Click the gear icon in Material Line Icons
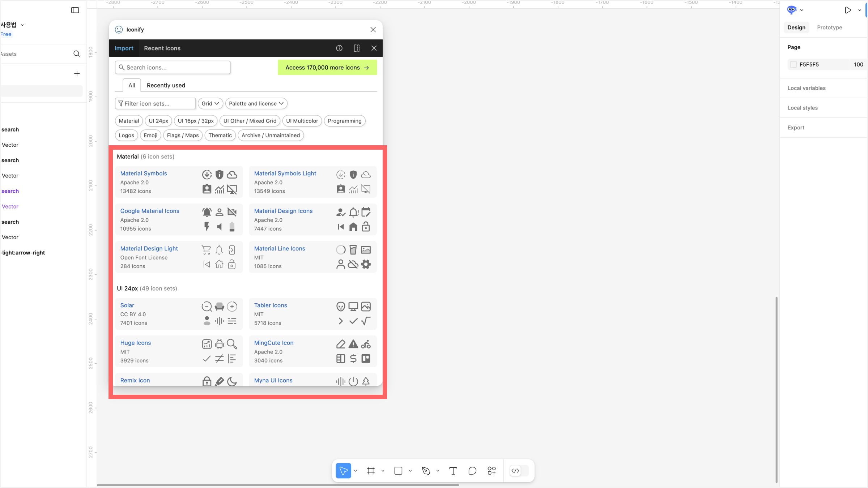Screen dimensions: 868x488 point(366,265)
